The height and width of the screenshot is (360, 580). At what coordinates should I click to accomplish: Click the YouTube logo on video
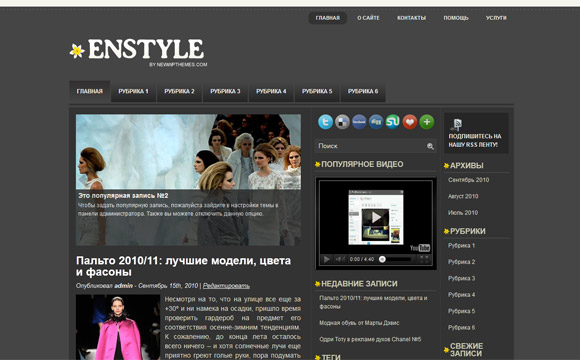coord(420,248)
